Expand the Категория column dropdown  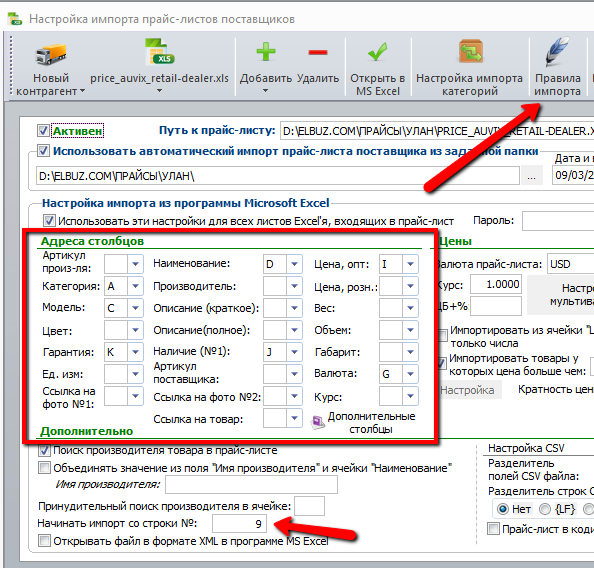tap(135, 286)
